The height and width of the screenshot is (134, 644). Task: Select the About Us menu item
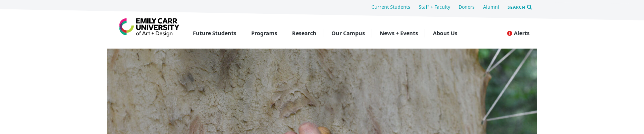click(x=445, y=33)
